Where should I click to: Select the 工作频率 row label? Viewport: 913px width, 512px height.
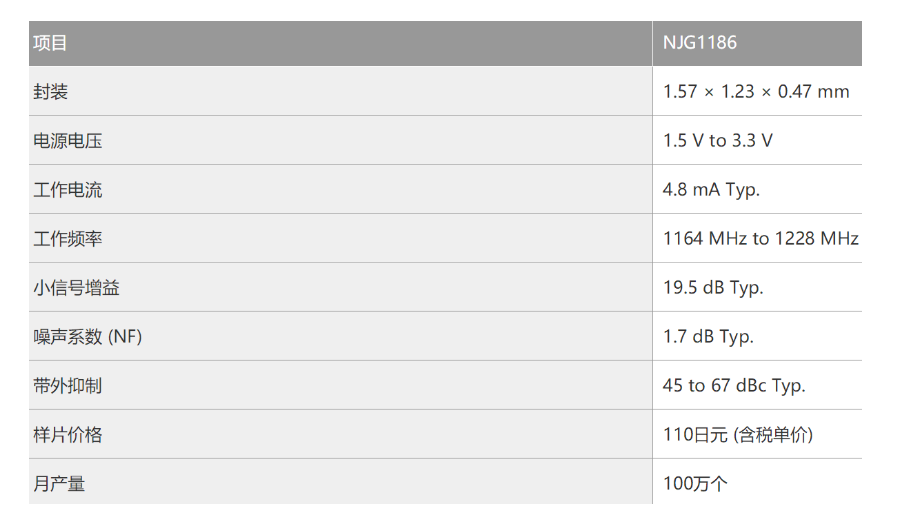point(68,239)
